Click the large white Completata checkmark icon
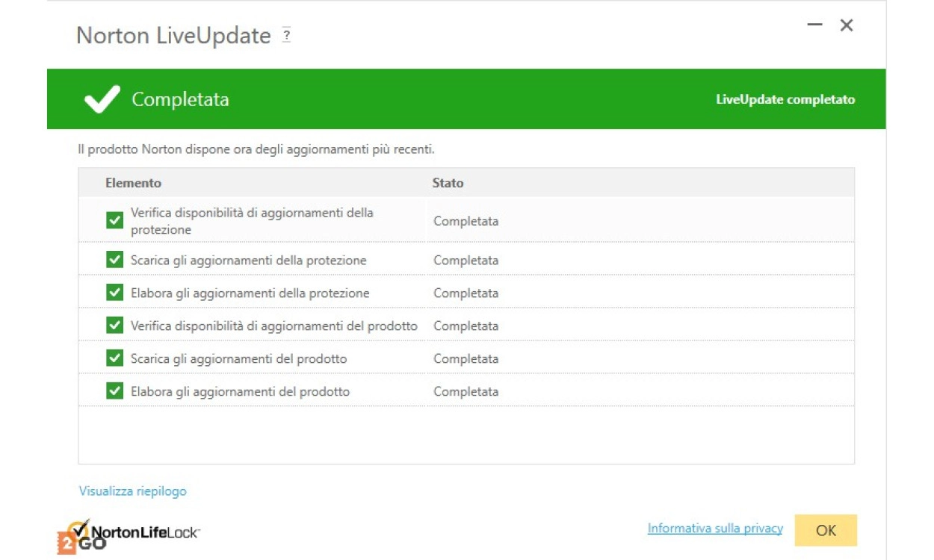The image size is (934, 560). pos(102,99)
